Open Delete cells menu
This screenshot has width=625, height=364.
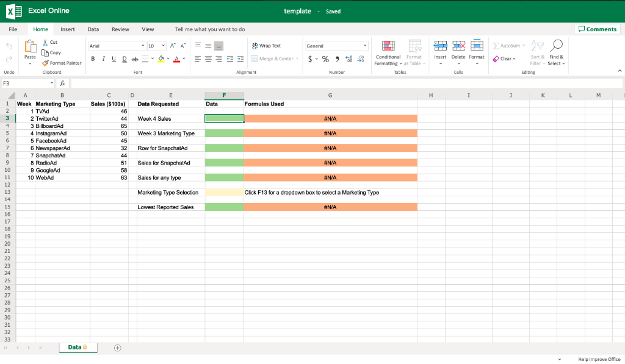458,52
